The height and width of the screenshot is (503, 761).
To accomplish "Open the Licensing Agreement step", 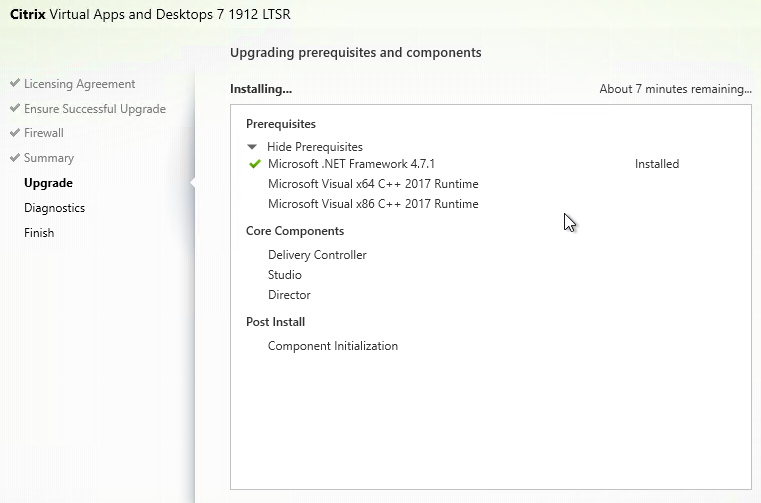I will (x=80, y=84).
